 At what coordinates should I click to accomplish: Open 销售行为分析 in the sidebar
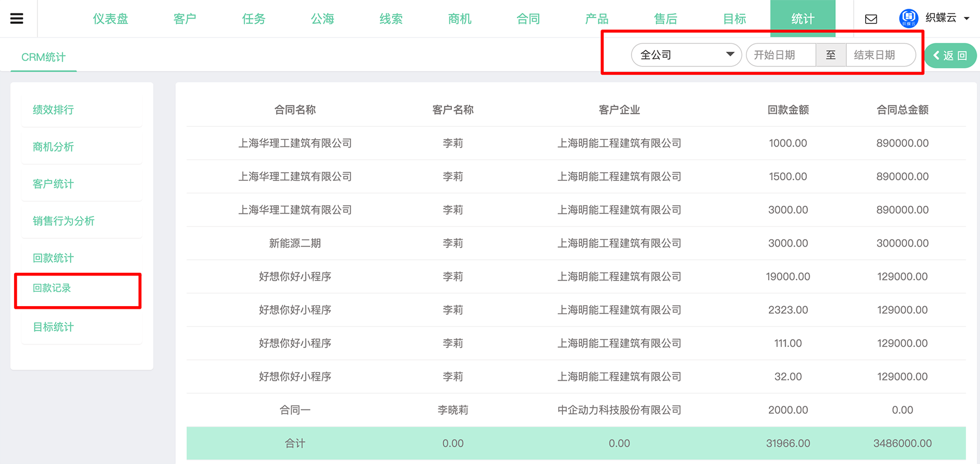(x=64, y=221)
